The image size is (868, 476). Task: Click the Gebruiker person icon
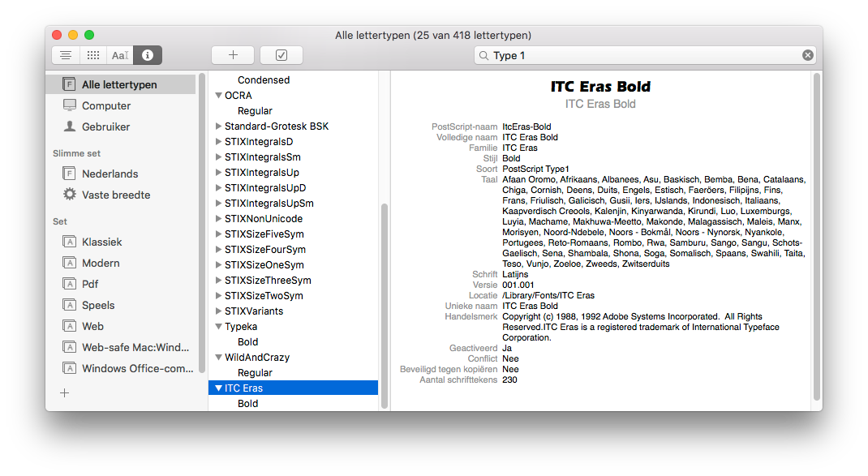[x=69, y=127]
